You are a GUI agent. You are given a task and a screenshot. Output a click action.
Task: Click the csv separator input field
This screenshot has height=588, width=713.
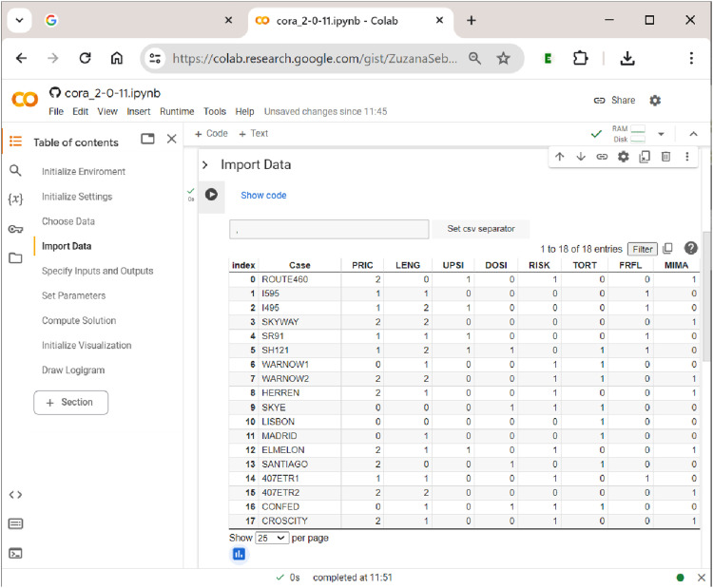click(x=329, y=229)
